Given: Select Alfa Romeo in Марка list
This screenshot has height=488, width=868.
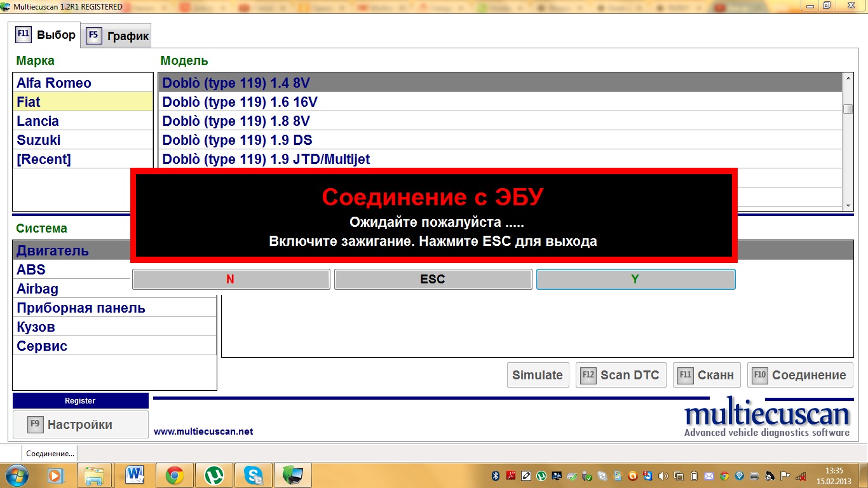Looking at the screenshot, I should coord(54,83).
